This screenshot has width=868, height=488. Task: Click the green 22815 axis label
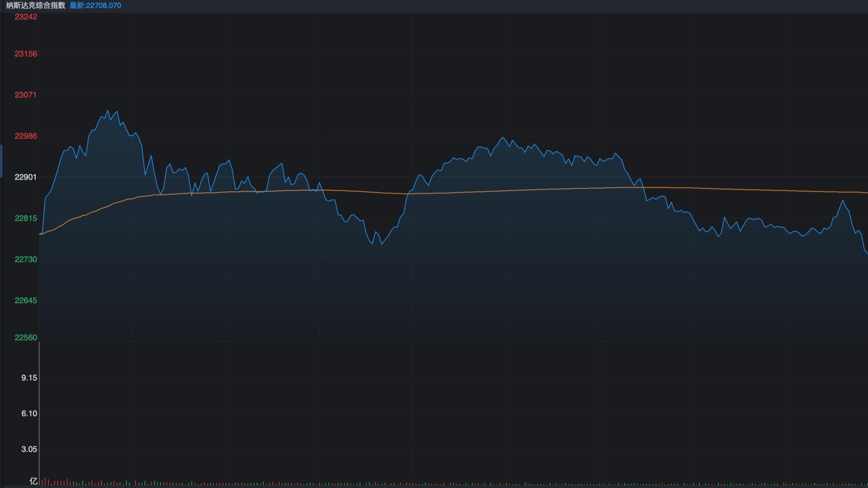26,218
